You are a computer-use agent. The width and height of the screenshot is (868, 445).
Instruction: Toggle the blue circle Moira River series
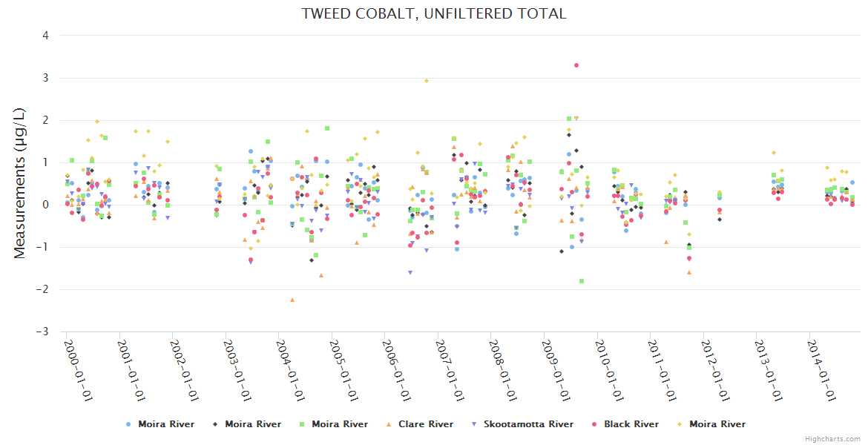point(166,424)
